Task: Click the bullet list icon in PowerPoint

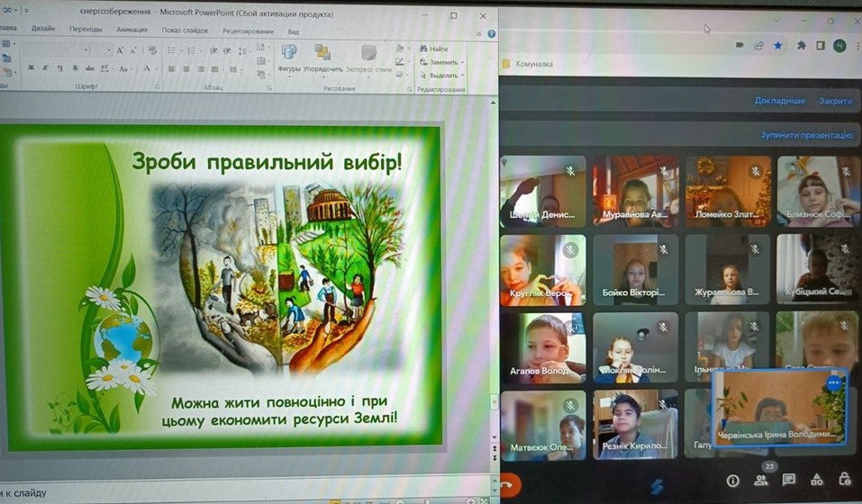Action: (x=173, y=50)
